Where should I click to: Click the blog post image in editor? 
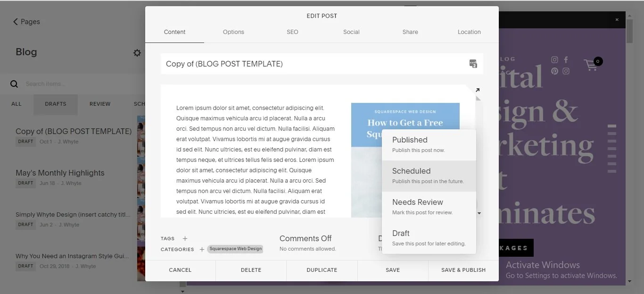coord(405,160)
